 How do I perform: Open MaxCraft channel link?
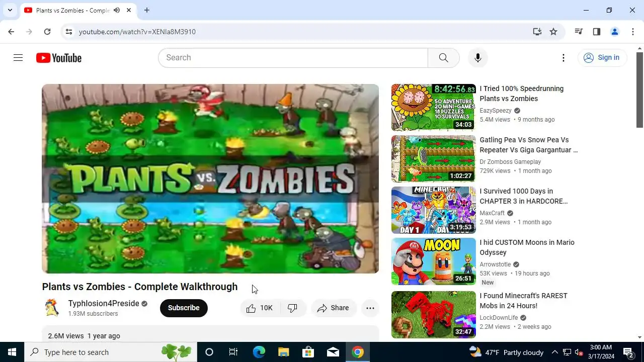492,213
